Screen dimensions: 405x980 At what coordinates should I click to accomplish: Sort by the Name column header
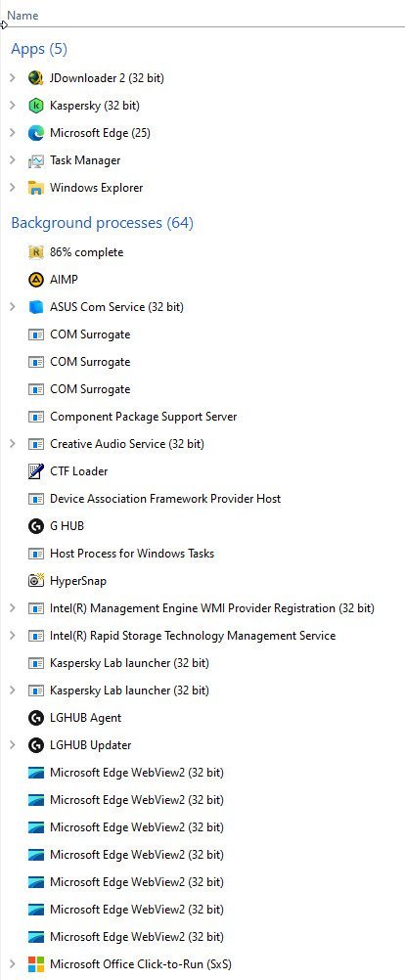coord(22,16)
